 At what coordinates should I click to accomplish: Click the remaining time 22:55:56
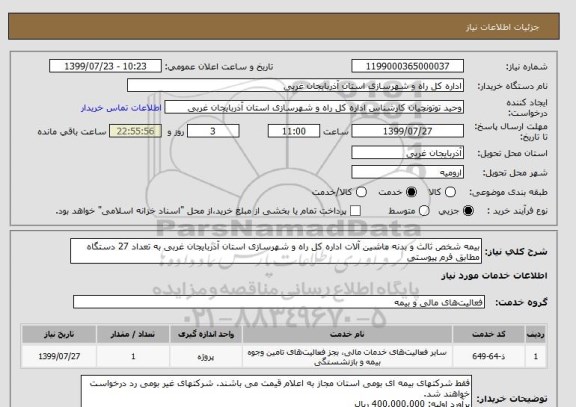point(136,131)
